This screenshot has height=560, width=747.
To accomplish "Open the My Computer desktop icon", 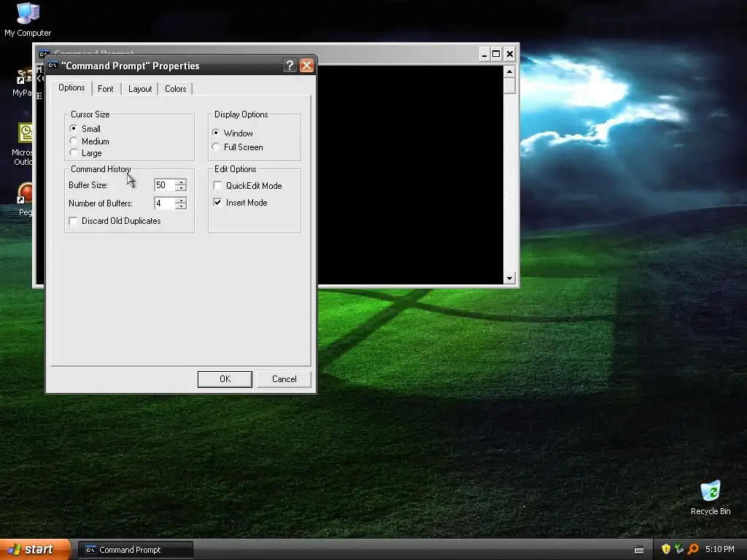I will point(28,19).
